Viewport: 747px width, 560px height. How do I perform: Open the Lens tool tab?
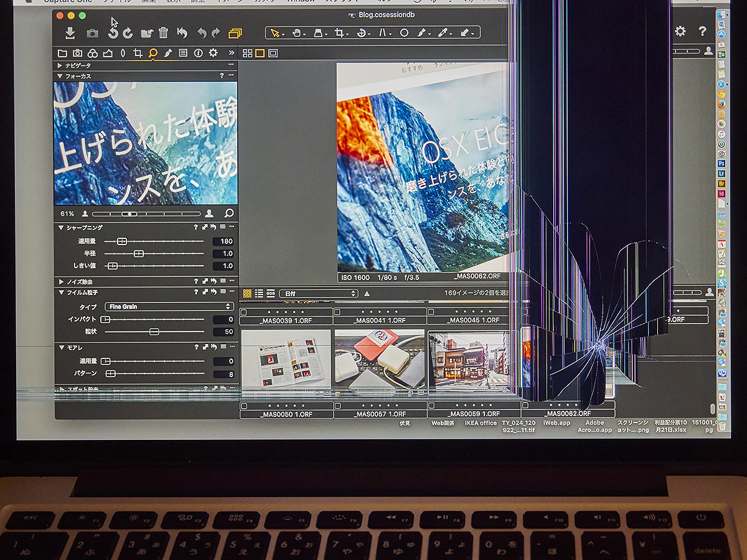coord(123,53)
